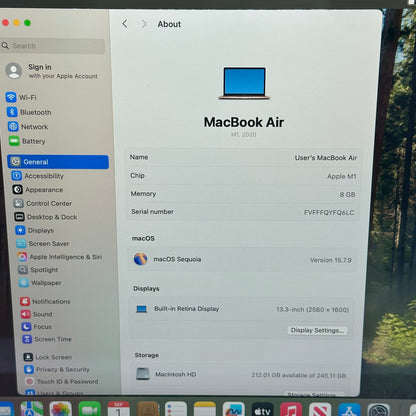
Task: Open Photos from the Dock
Action: click(x=60, y=409)
